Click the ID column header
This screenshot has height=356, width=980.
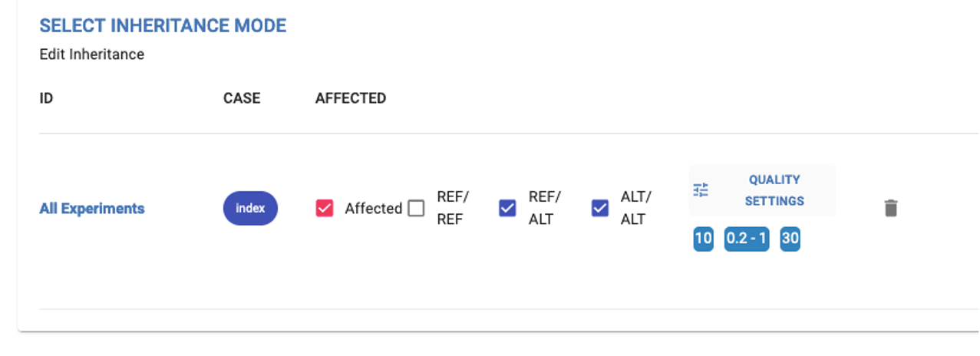[x=46, y=98]
